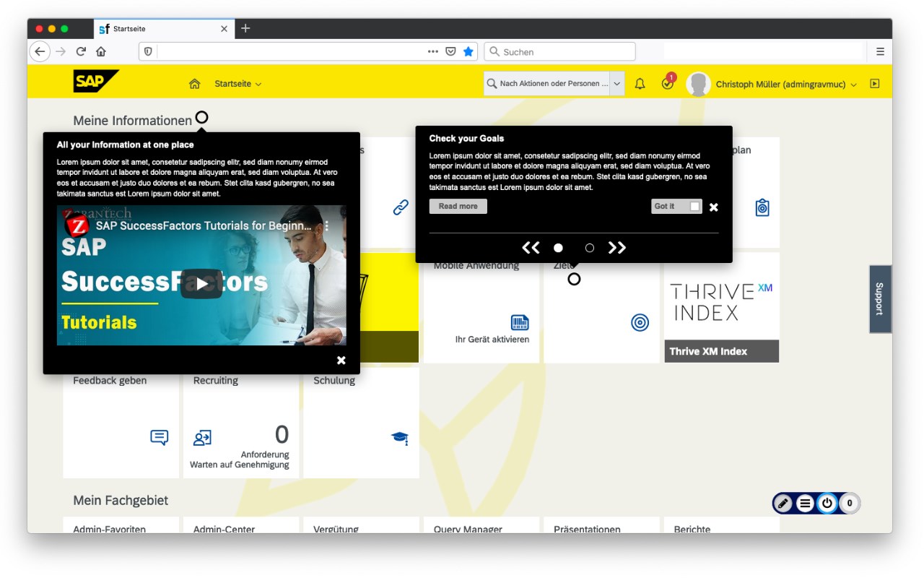Screen dimensions: 924x578
Task: Open the notifications bell
Action: click(640, 84)
